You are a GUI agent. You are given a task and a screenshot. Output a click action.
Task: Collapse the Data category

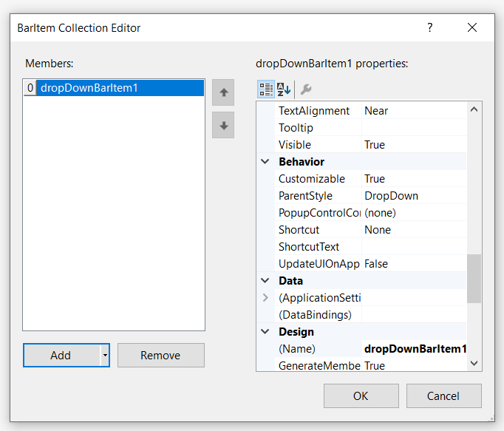point(265,280)
